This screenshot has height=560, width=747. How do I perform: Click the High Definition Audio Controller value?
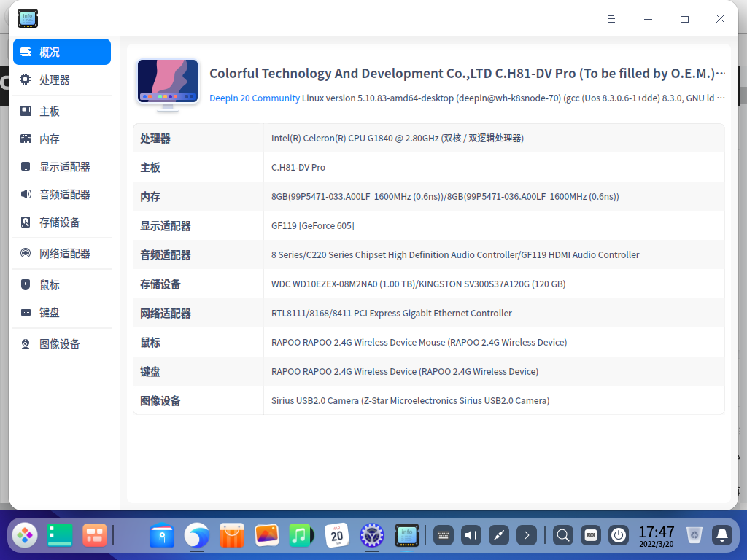pyautogui.click(x=455, y=254)
